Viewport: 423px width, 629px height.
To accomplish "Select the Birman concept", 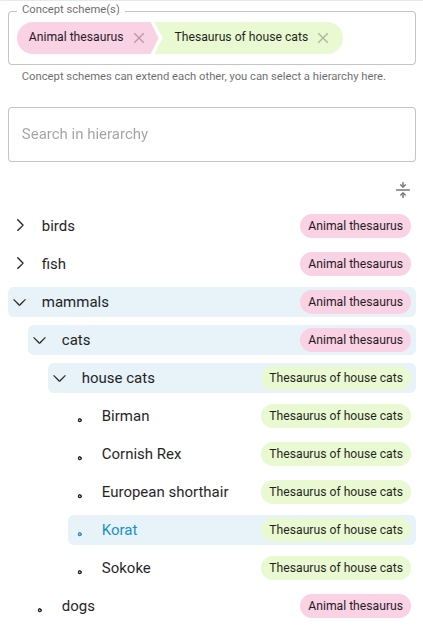I will tap(126, 416).
